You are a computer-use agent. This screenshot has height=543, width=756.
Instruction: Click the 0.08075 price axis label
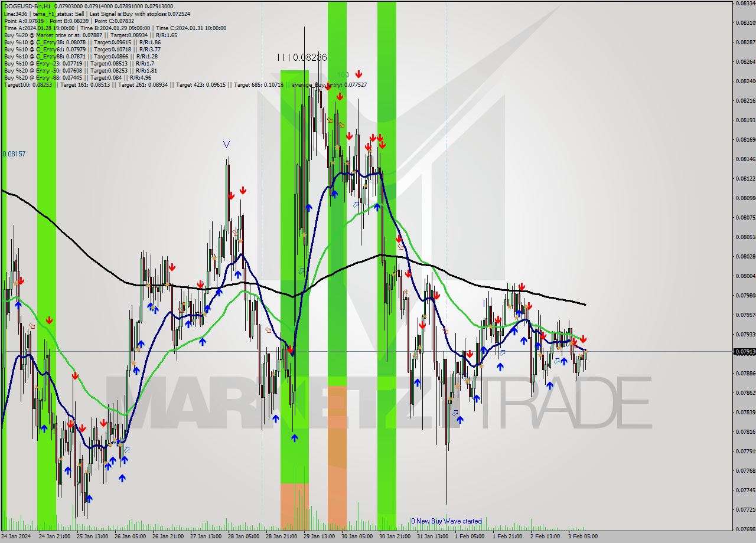click(745, 217)
